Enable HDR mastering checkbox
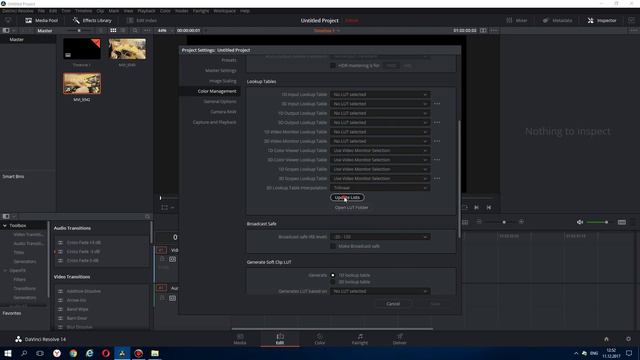The height and width of the screenshot is (360, 640). point(333,65)
